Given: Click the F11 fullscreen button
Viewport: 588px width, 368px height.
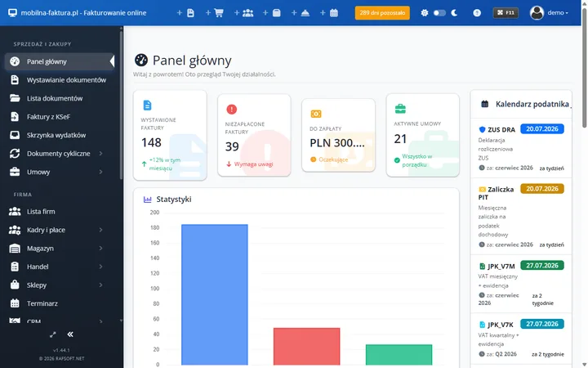Looking at the screenshot, I should coord(506,13).
